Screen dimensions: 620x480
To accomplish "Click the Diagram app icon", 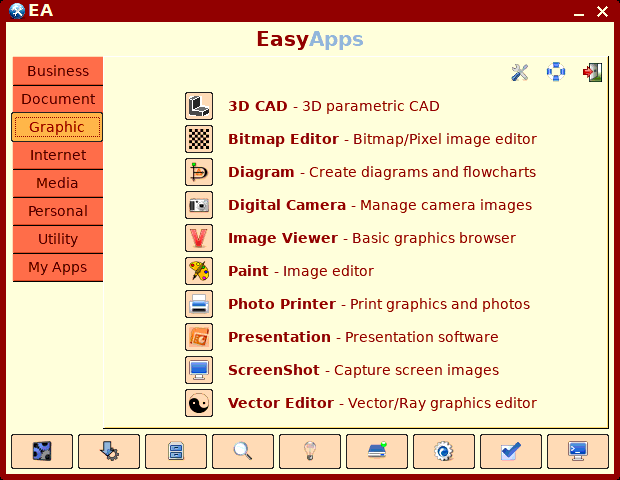I will pos(199,172).
